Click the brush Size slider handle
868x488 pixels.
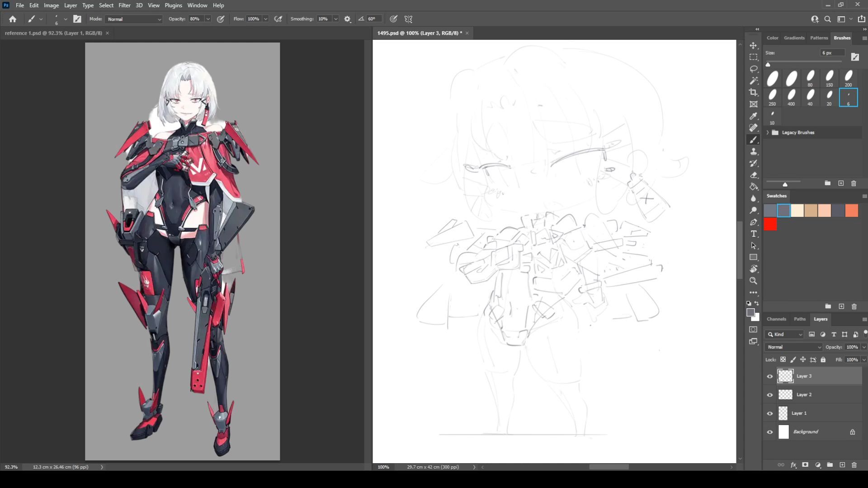[768, 65]
